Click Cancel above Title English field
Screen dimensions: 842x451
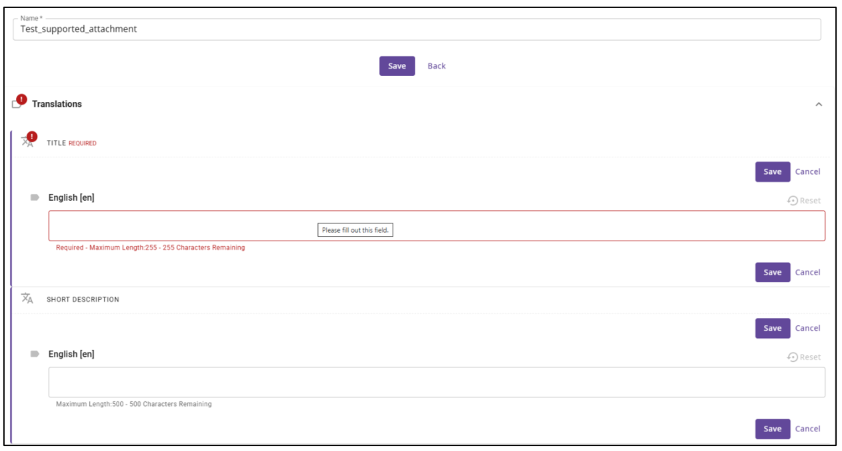(x=807, y=172)
